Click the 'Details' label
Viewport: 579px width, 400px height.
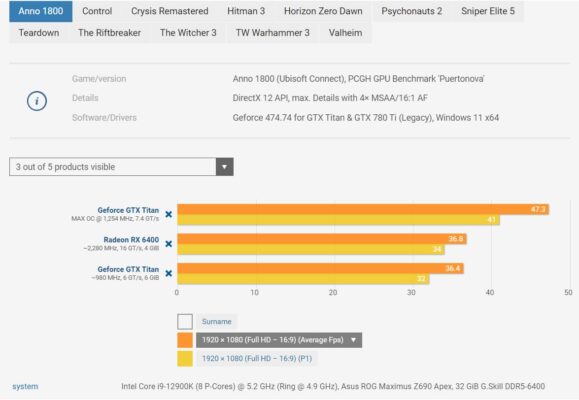pos(85,98)
